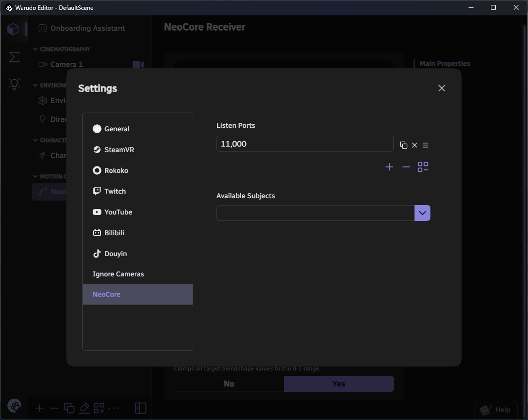Screen dimensions: 528x420
Task: Open Douyin settings category
Action: 137,254
